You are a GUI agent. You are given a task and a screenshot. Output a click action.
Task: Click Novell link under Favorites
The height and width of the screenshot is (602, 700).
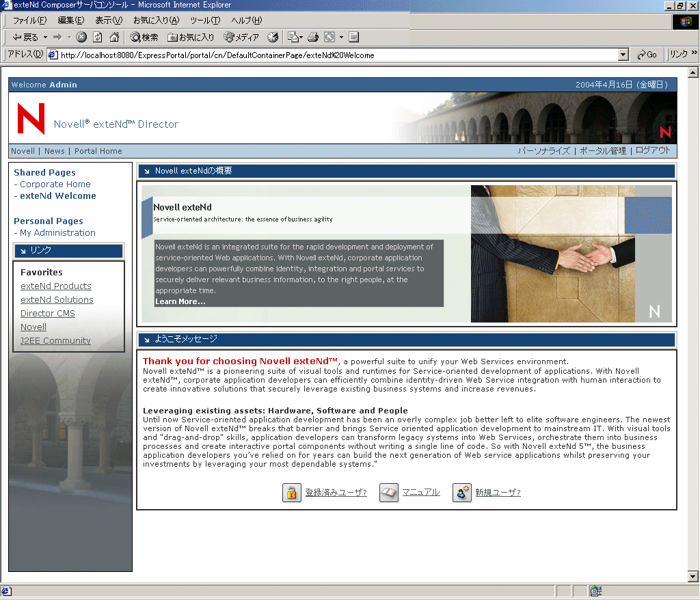[x=33, y=327]
